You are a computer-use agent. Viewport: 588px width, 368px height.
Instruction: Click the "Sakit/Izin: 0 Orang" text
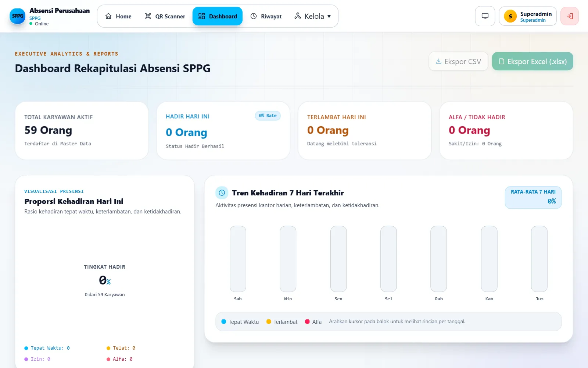point(475,144)
